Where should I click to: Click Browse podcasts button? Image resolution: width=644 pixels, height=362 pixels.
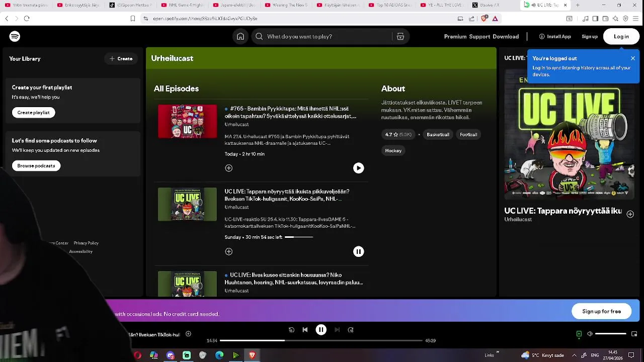[x=36, y=166]
